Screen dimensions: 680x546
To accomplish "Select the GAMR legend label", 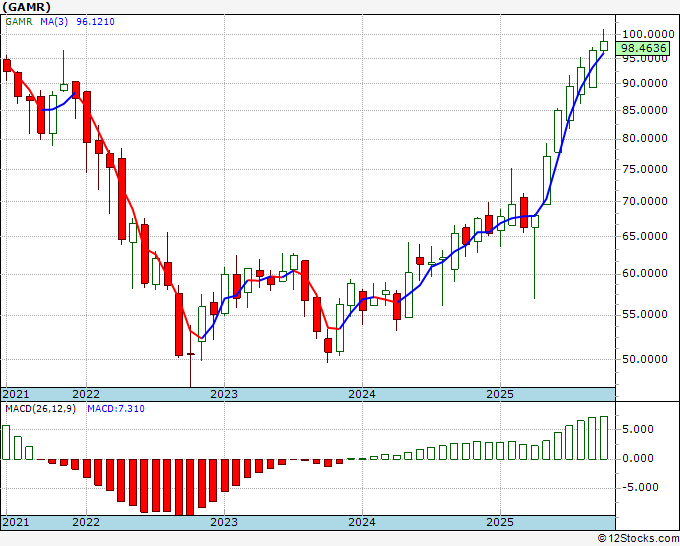I will point(19,21).
